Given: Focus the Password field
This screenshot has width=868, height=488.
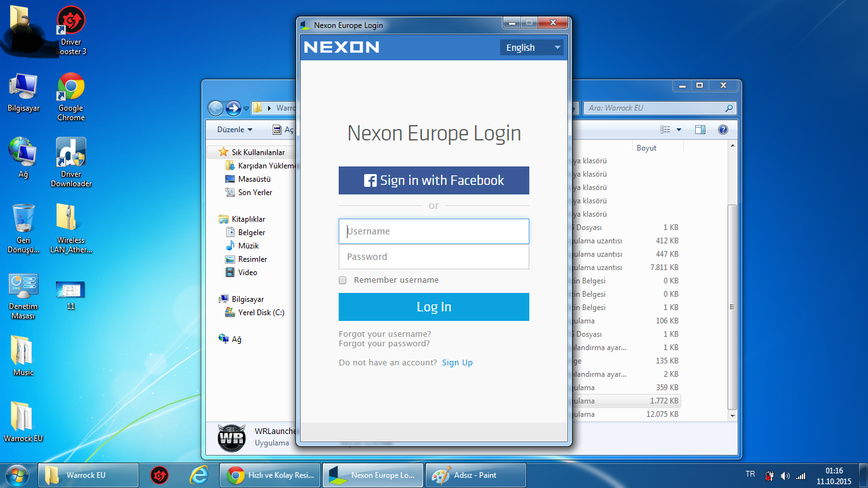Looking at the screenshot, I should point(434,257).
